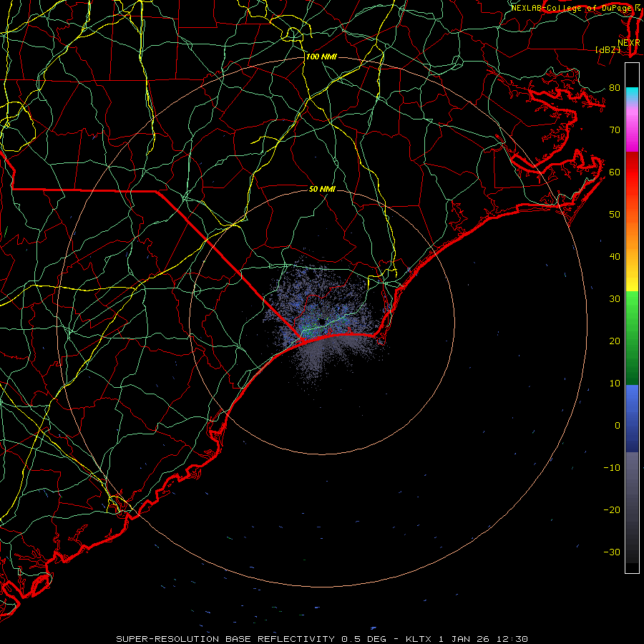This screenshot has height=644, width=644.
Task: Click the 80 dBZ scale value
Action: click(x=615, y=87)
